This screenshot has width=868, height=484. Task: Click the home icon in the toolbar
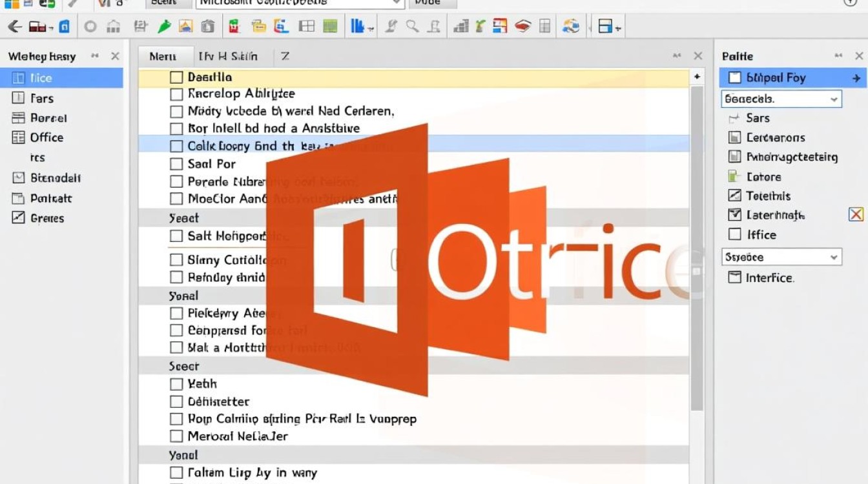click(114, 26)
